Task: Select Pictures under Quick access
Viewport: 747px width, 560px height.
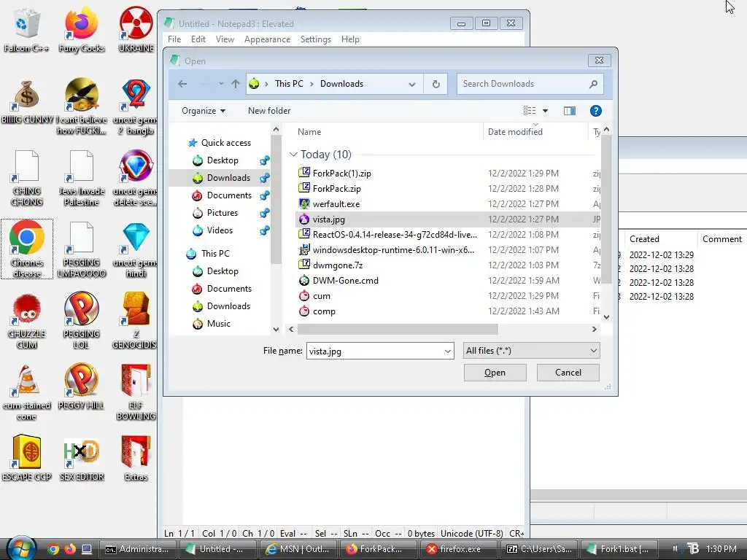Action: click(x=222, y=213)
